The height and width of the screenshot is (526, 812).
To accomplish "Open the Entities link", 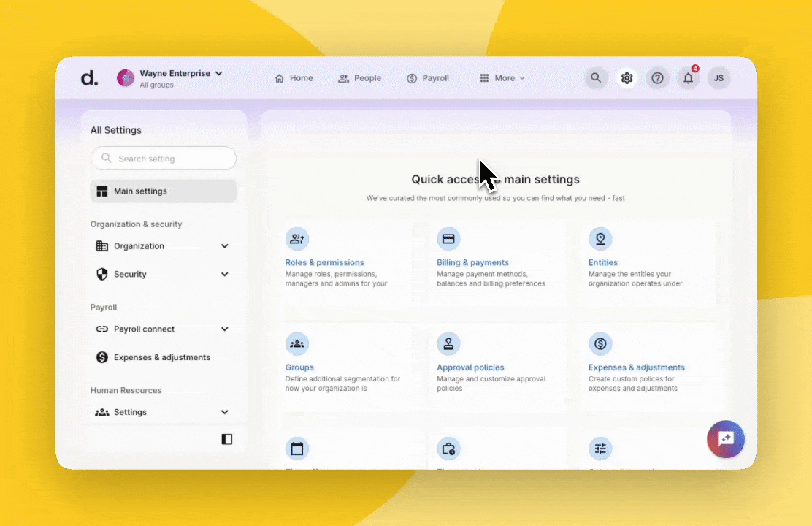I will click(603, 262).
